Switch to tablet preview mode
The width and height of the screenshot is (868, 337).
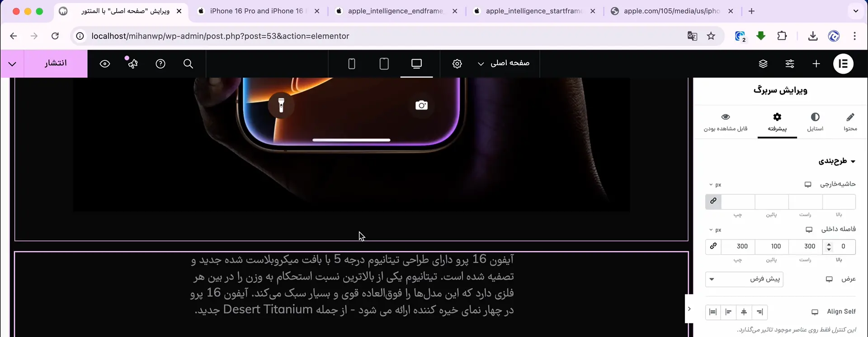point(384,64)
